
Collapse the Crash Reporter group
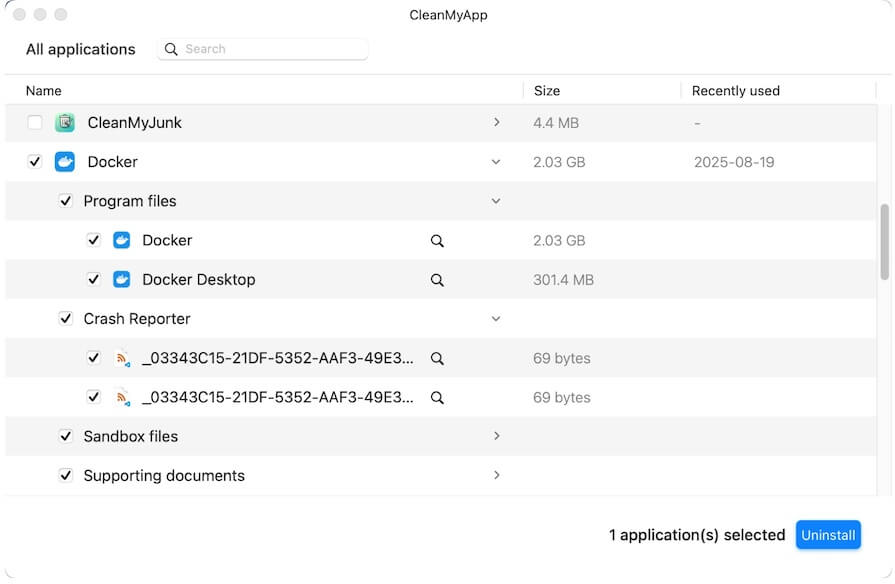point(496,319)
